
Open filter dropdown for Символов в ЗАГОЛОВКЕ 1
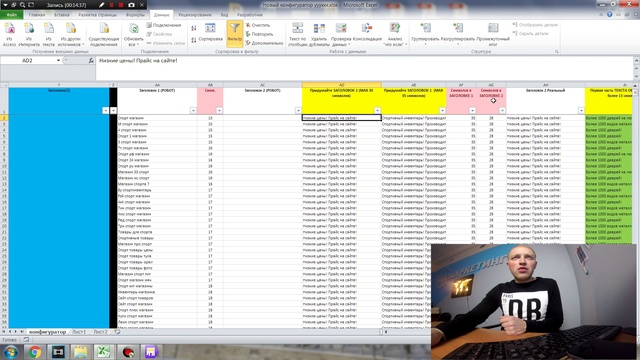pyautogui.click(x=472, y=111)
